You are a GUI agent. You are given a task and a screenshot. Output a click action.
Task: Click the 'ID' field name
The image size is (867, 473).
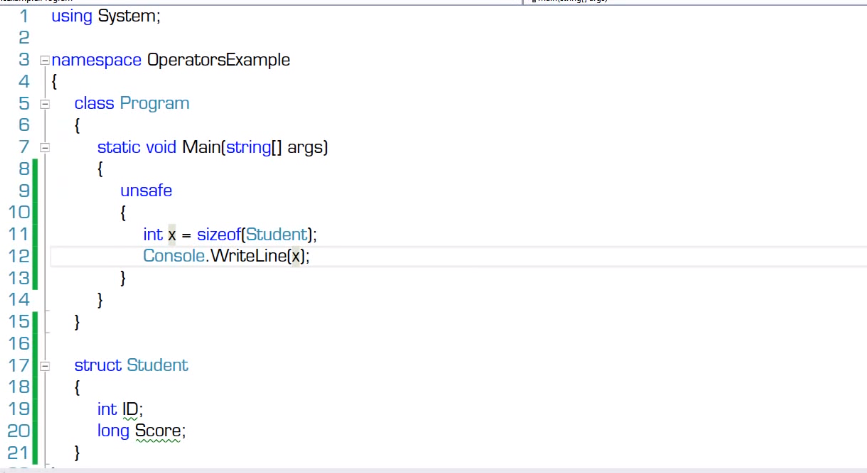coord(130,409)
